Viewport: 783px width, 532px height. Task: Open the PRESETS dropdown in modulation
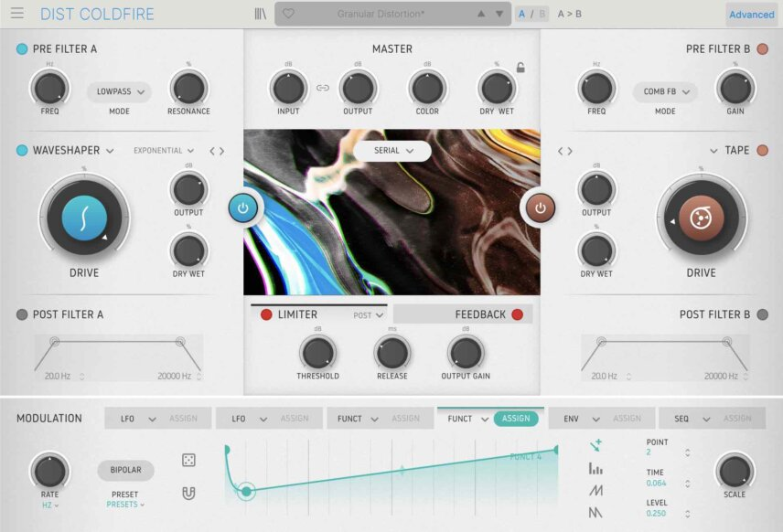click(x=124, y=505)
